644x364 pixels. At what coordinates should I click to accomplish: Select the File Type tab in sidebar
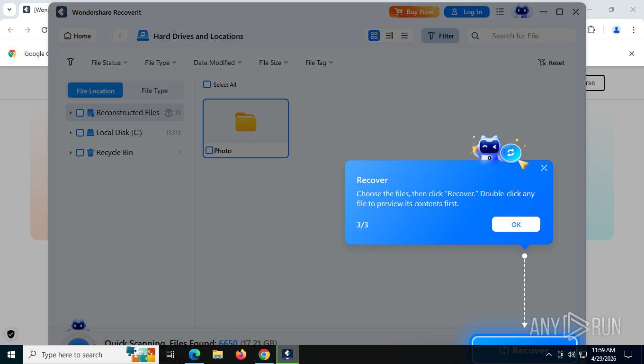[x=154, y=91]
